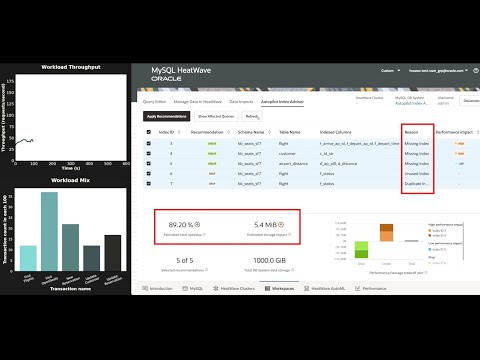Click the circular icon next to 5.4 MiB
The image size is (480, 360).
(281, 225)
